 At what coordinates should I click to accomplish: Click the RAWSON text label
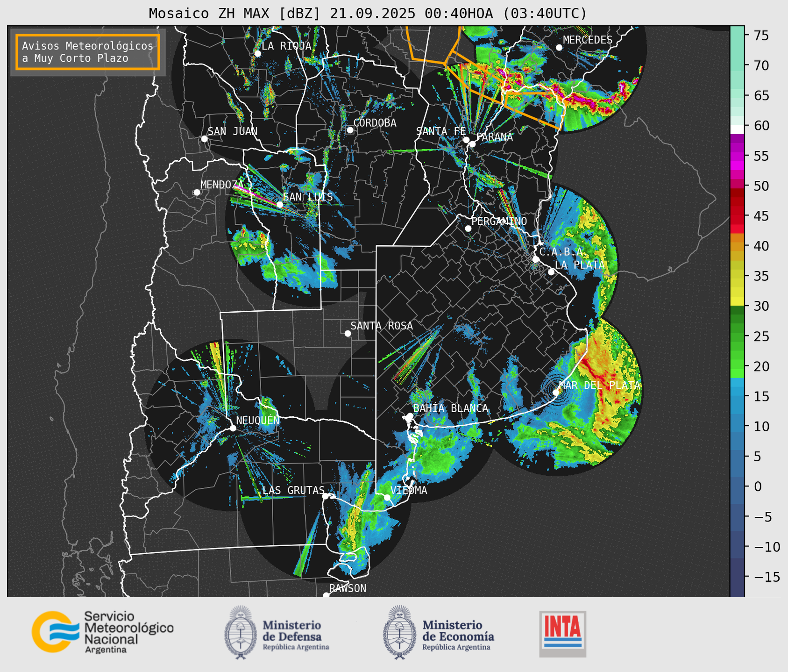pos(348,588)
